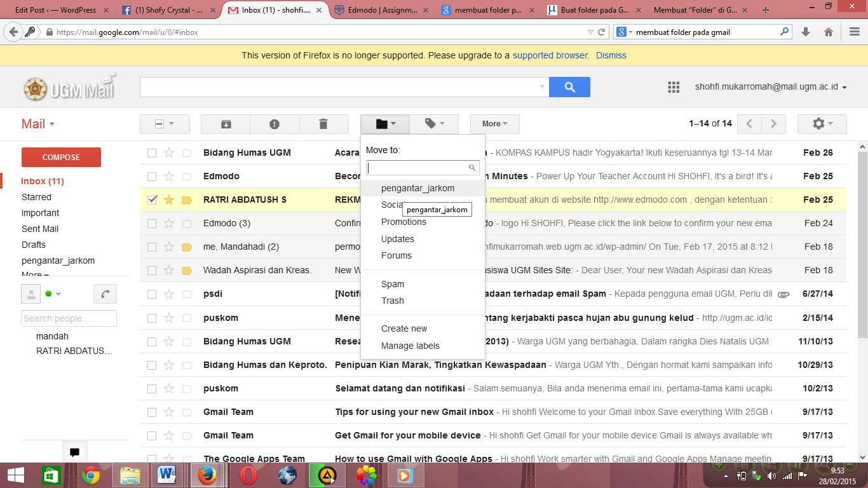Screen dimensions: 868x488
Task: Open Opera from the taskbar
Action: (x=248, y=475)
